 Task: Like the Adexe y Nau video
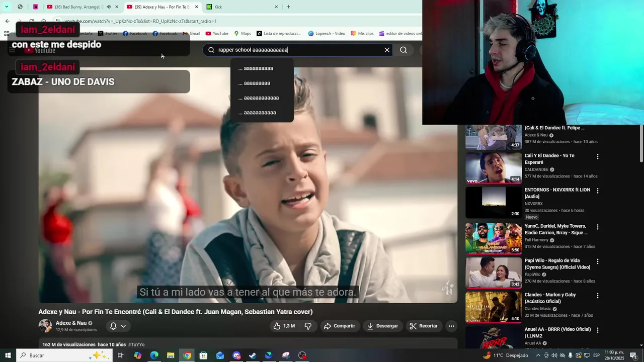(x=284, y=326)
